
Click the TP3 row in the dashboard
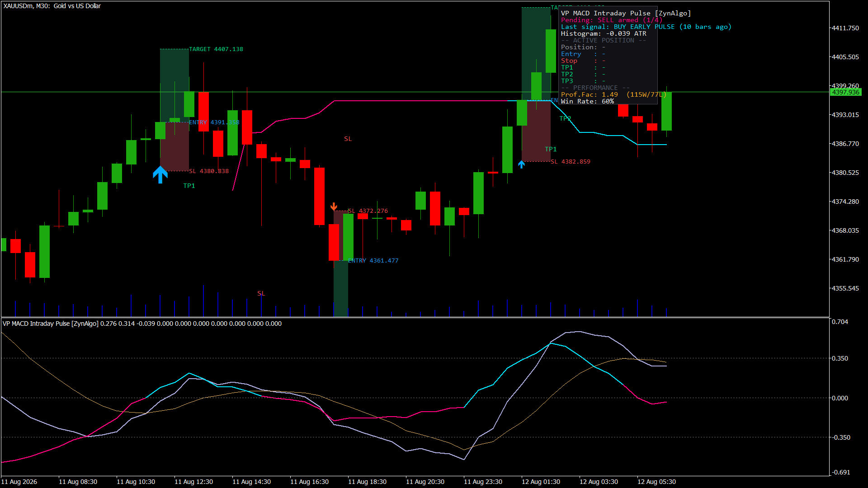pyautogui.click(x=583, y=81)
